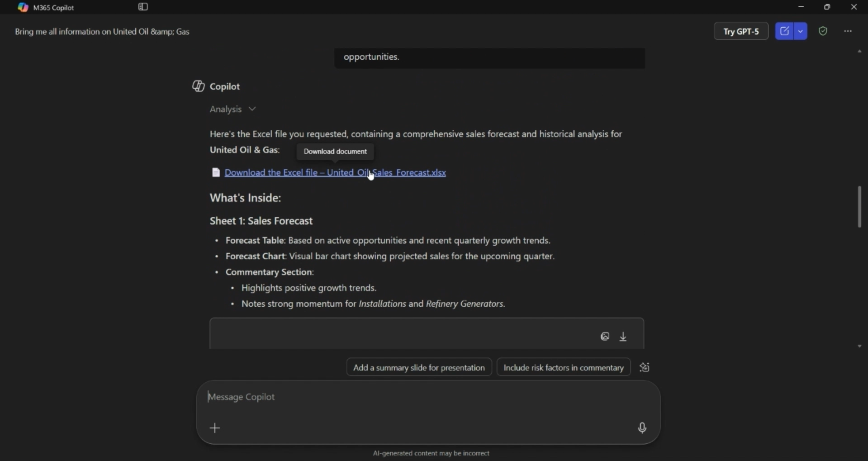
Task: Start a new chat with compose icon
Action: tap(785, 31)
